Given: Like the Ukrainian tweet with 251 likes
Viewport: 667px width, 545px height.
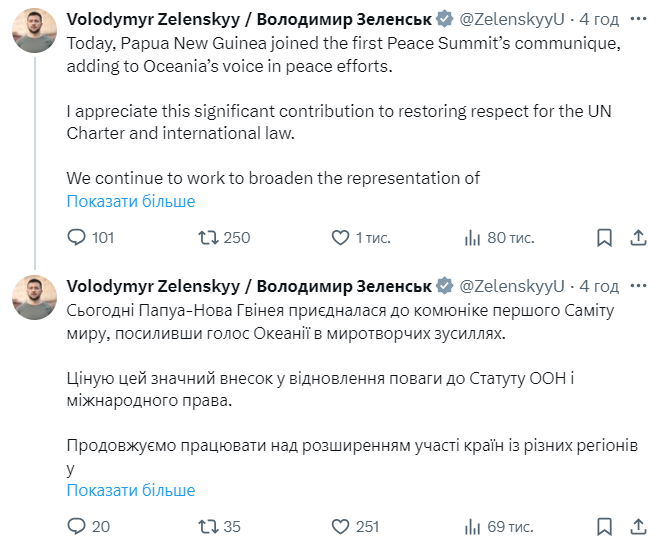Looking at the screenshot, I should 340,526.
